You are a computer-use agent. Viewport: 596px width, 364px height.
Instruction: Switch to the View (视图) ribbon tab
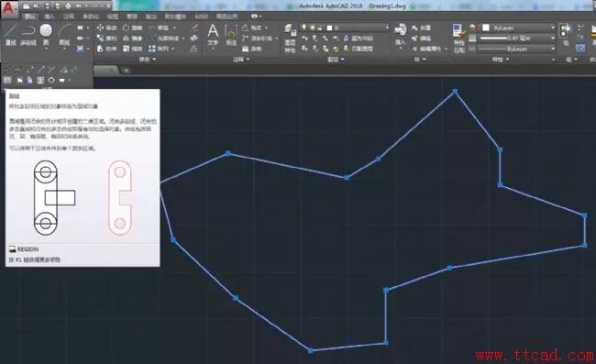click(113, 17)
